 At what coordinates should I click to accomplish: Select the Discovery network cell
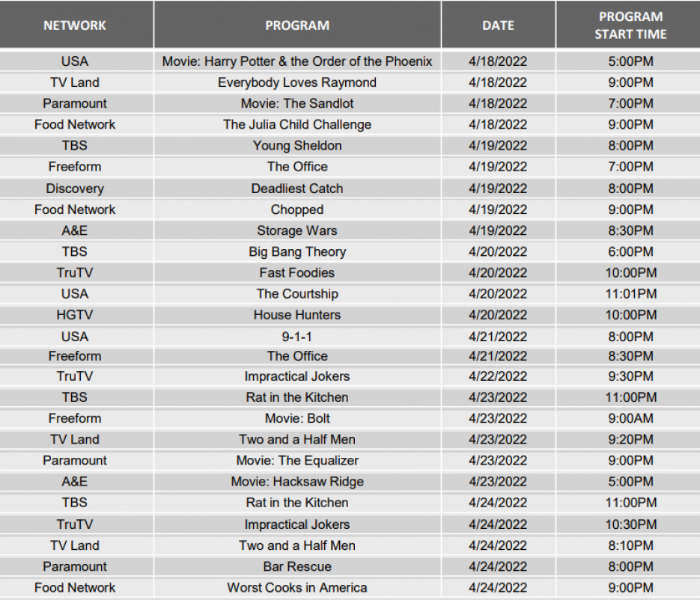click(x=75, y=189)
